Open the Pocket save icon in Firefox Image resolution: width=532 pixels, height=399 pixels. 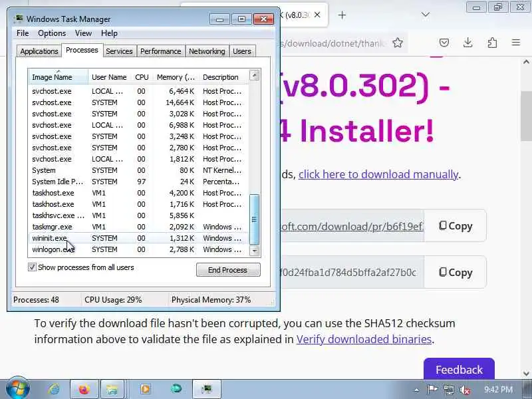pyautogui.click(x=444, y=43)
